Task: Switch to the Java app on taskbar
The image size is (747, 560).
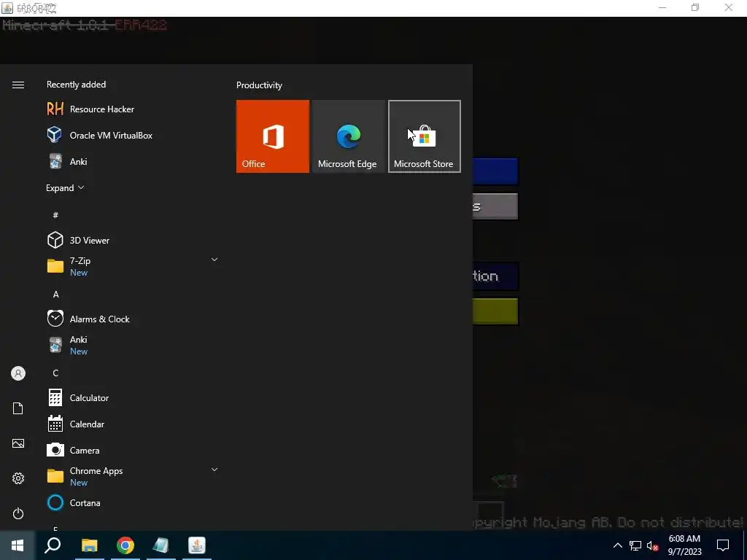Action: pos(197,545)
